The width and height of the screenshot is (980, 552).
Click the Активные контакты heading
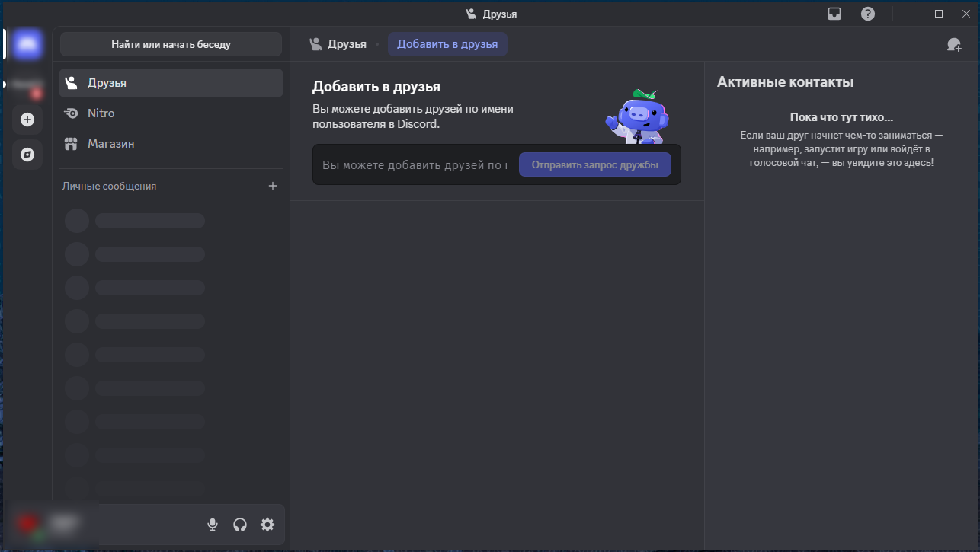point(785,82)
